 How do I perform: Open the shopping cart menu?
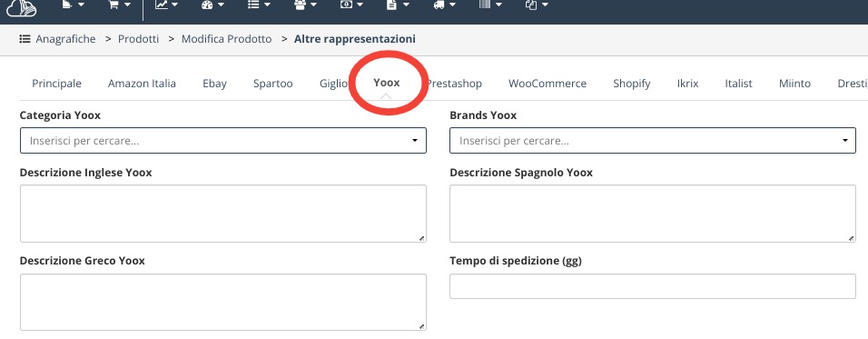tap(118, 5)
